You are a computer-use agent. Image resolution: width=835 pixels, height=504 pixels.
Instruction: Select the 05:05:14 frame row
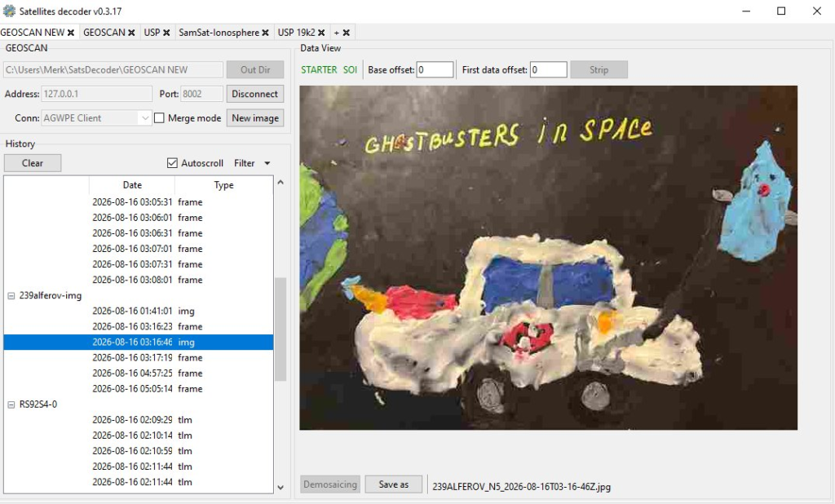click(139, 389)
